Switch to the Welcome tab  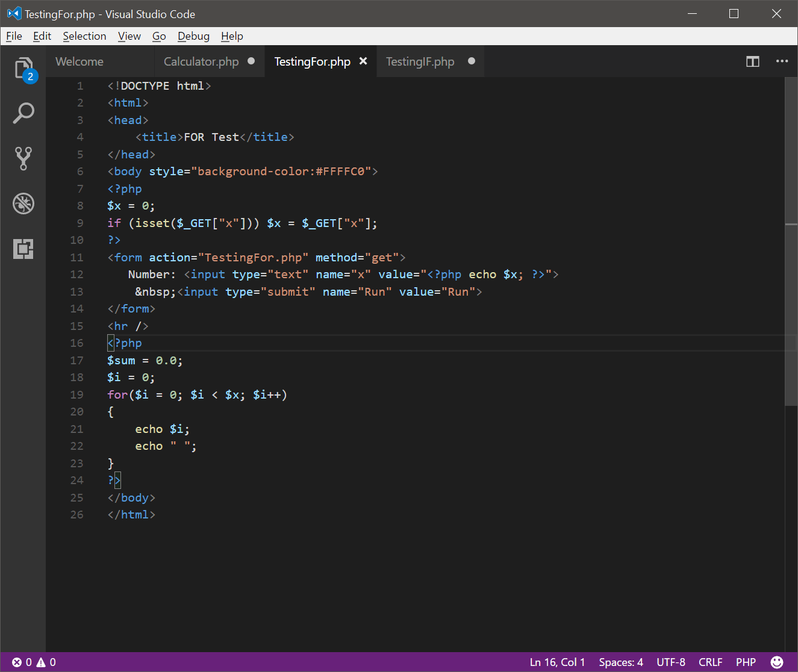pos(79,61)
